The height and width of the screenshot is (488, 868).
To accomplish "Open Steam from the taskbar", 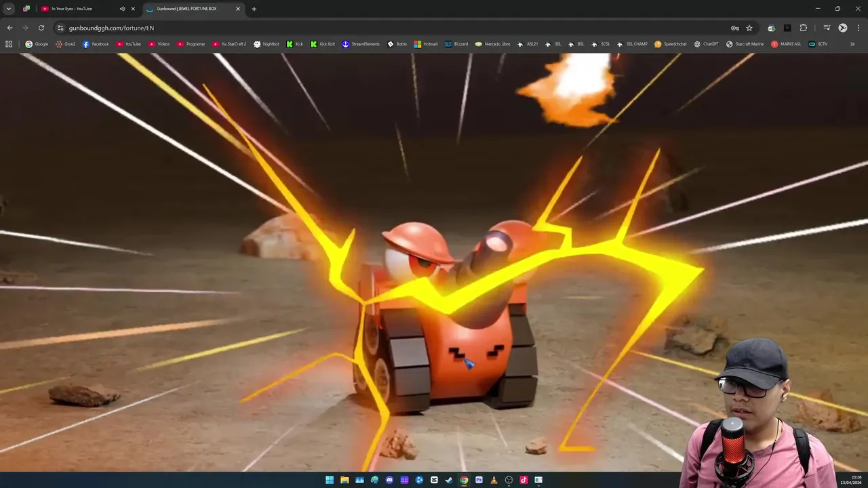I will click(449, 480).
